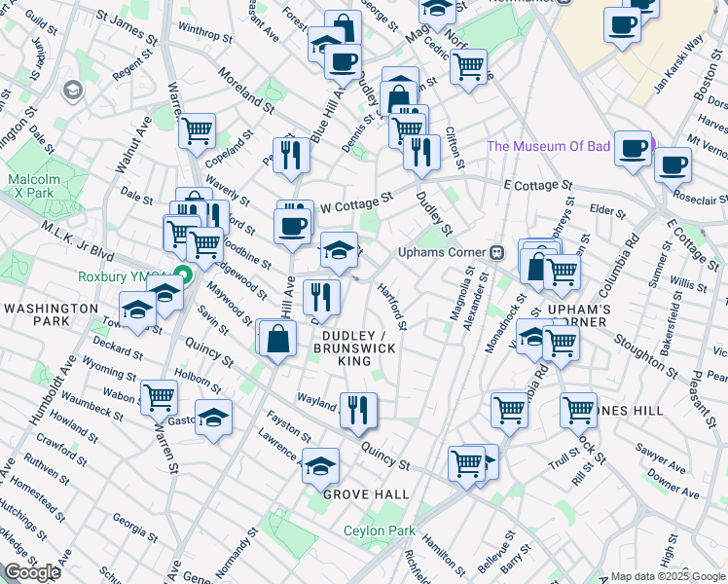The width and height of the screenshot is (728, 584).
Task: Open The Museum of Bad place label
Action: coord(548,147)
